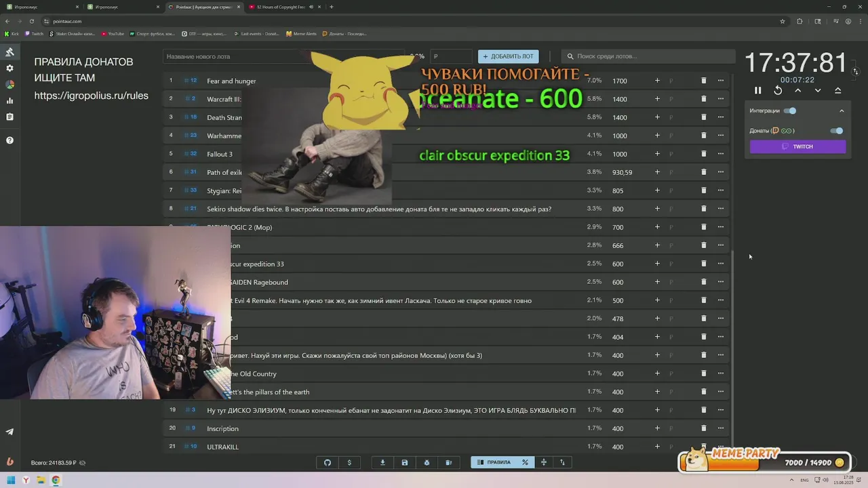The width and height of the screenshot is (868, 488).
Task: Open more options for Fallout 3 lot
Action: (721, 154)
